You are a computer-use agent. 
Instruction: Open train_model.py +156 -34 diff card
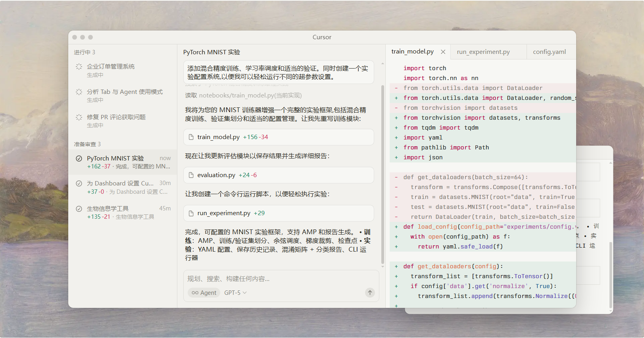click(279, 137)
